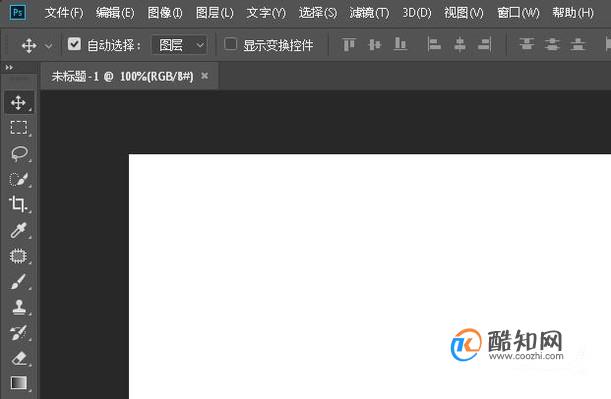Open the 选择(S) menu
This screenshot has height=399, width=611.
pyautogui.click(x=318, y=13)
